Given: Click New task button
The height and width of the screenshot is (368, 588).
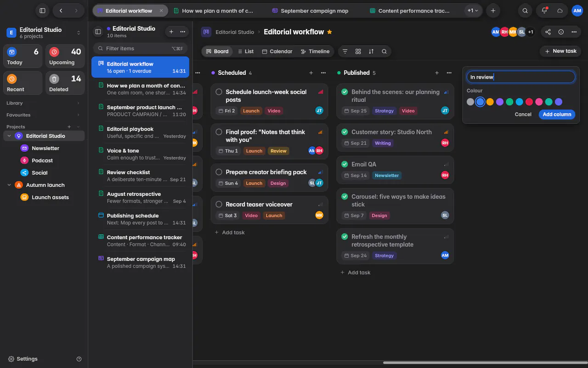Looking at the screenshot, I should click(x=560, y=52).
